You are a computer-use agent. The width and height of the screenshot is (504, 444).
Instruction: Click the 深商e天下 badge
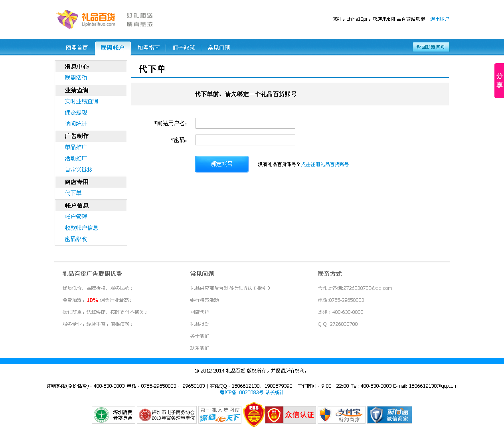[x=220, y=415]
